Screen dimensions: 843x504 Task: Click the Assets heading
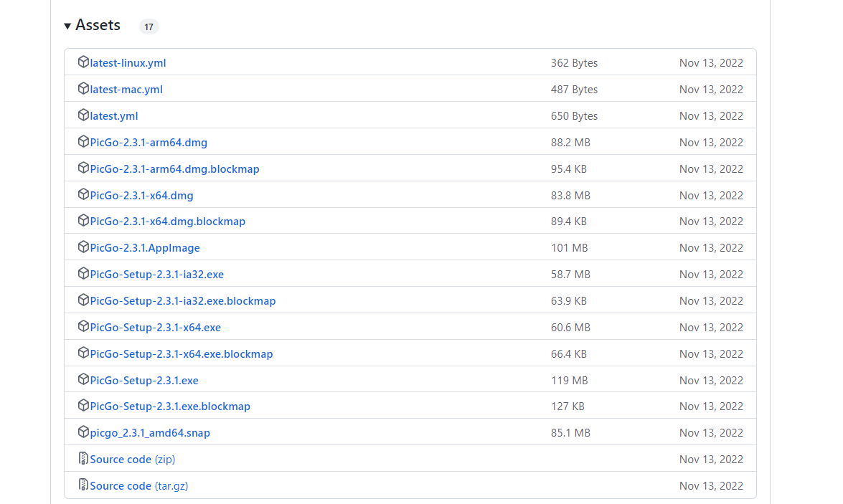pos(98,25)
